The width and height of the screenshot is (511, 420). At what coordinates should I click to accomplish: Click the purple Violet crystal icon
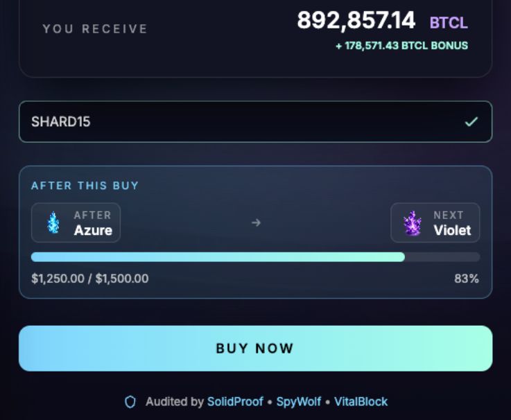(413, 223)
